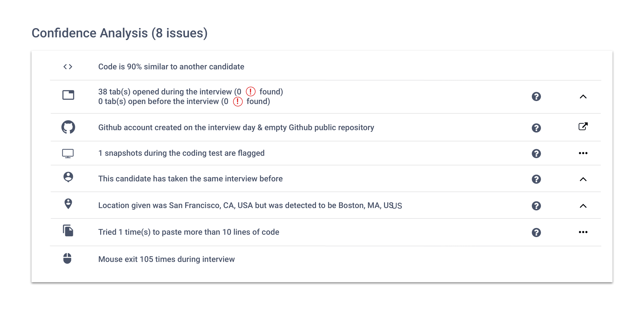Collapse the repeated interview details
644x319 pixels.
[583, 179]
